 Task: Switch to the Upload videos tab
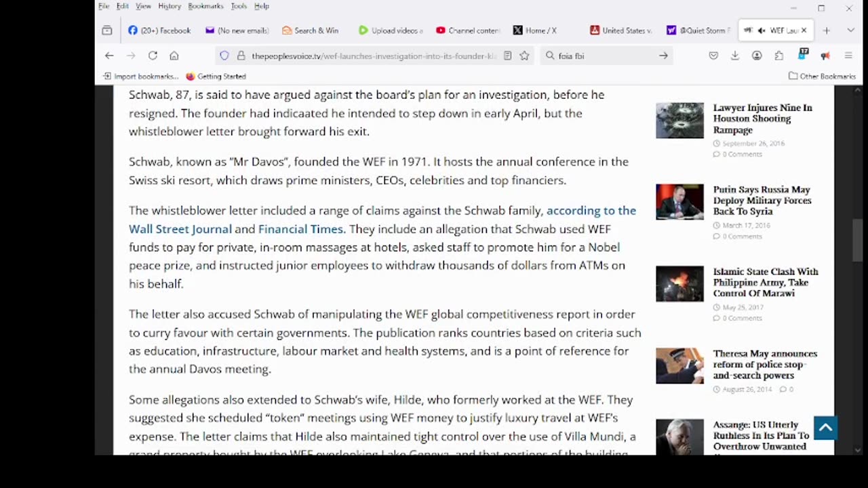click(x=391, y=30)
